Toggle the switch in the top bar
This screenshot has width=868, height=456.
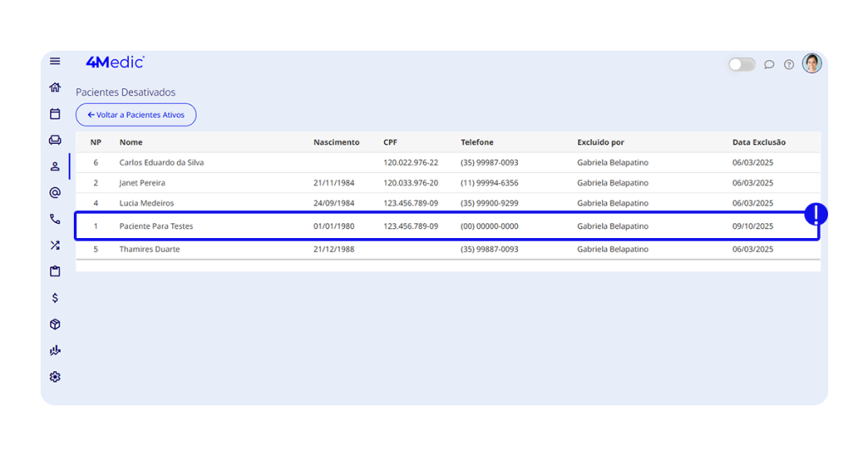[x=742, y=64]
